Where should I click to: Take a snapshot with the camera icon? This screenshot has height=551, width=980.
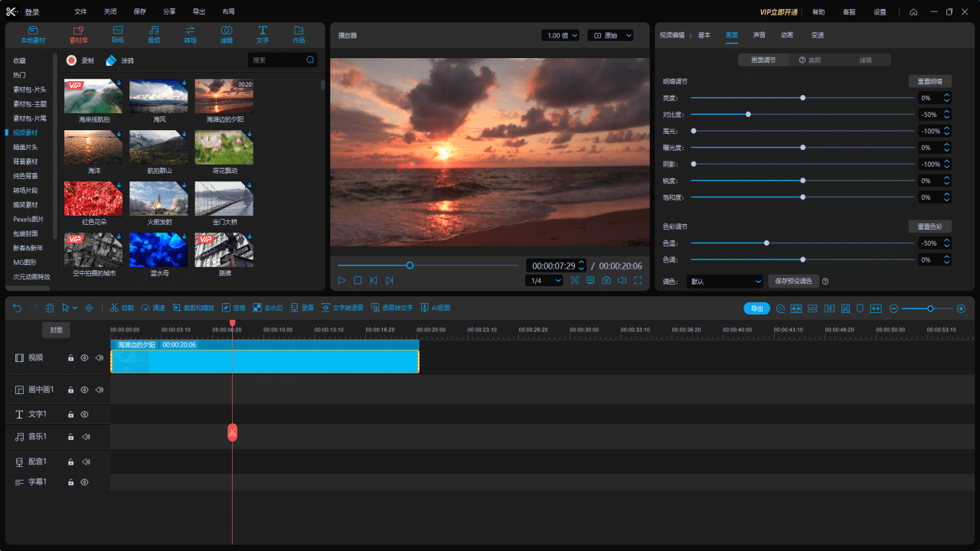pyautogui.click(x=606, y=281)
